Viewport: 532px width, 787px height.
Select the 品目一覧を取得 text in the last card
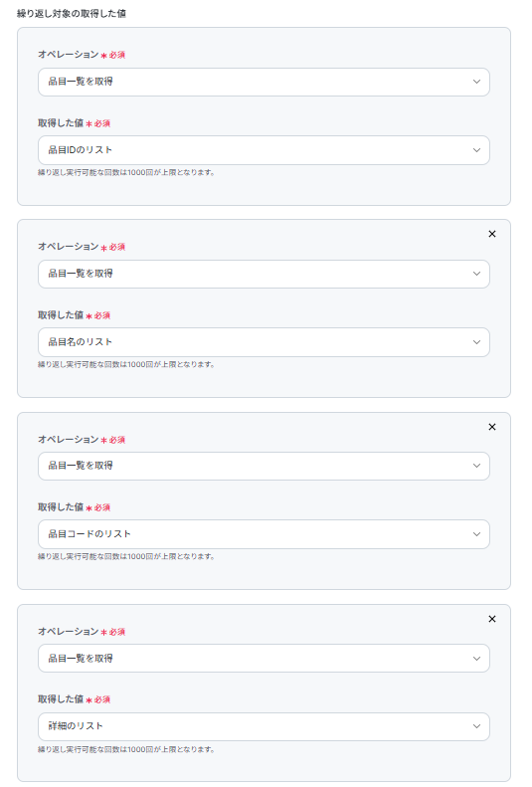click(x=81, y=658)
